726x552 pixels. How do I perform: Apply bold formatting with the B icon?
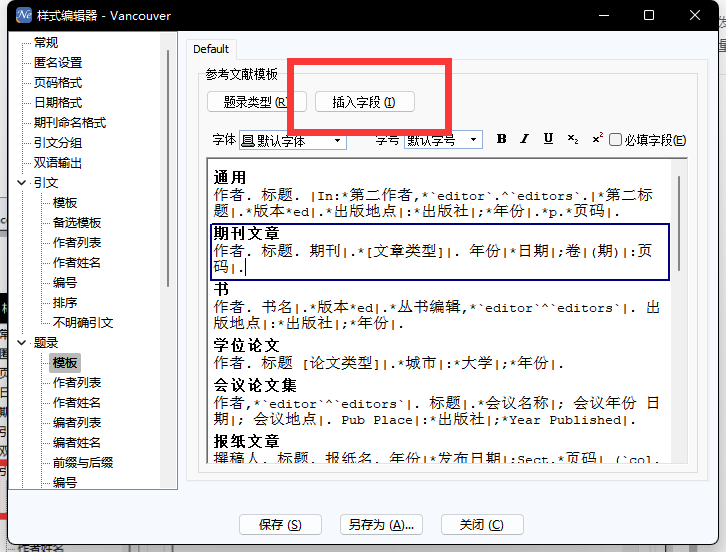click(501, 139)
